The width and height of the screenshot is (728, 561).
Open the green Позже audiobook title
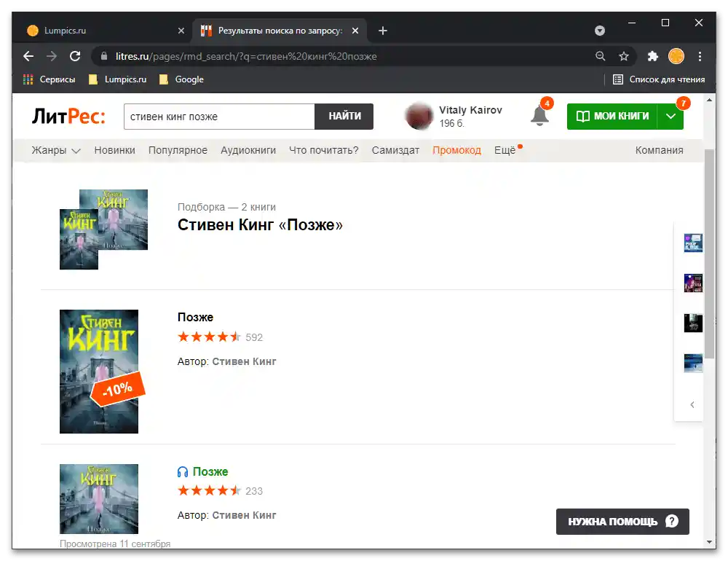(210, 472)
